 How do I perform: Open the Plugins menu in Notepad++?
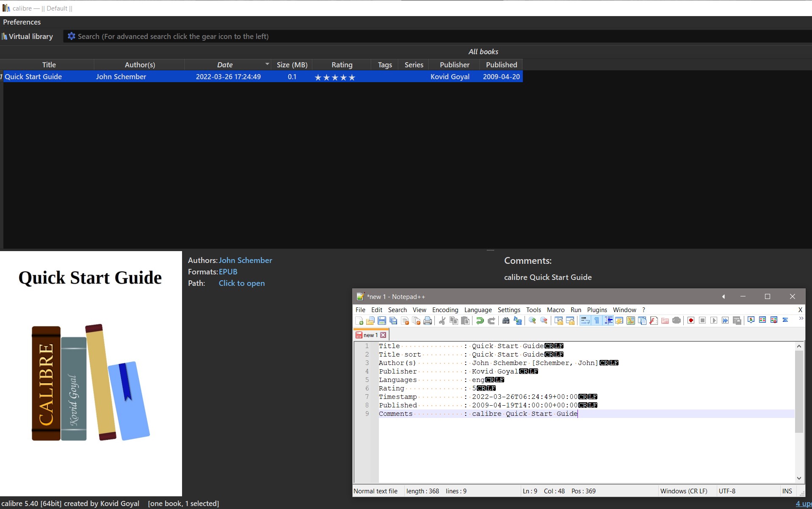(x=597, y=310)
